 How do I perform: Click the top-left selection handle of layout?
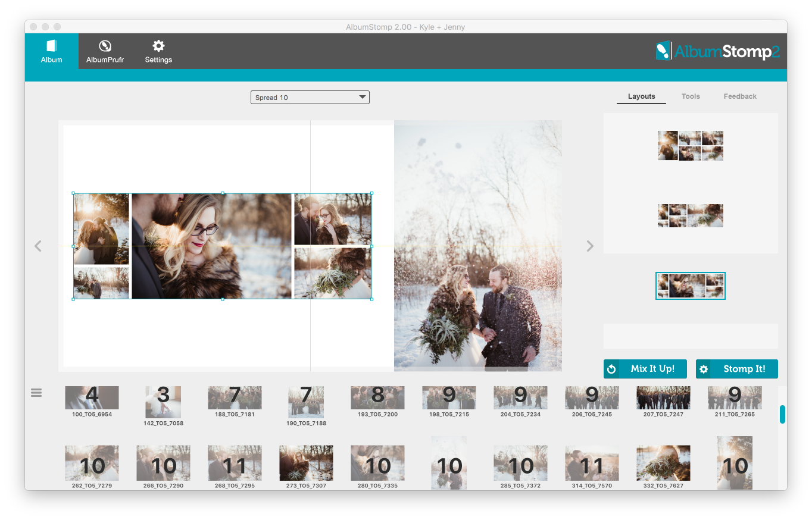[x=73, y=193]
